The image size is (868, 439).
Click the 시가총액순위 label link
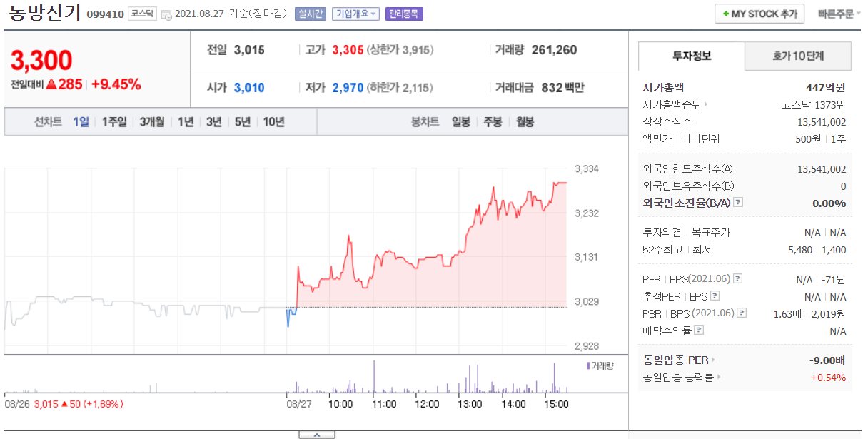(672, 105)
